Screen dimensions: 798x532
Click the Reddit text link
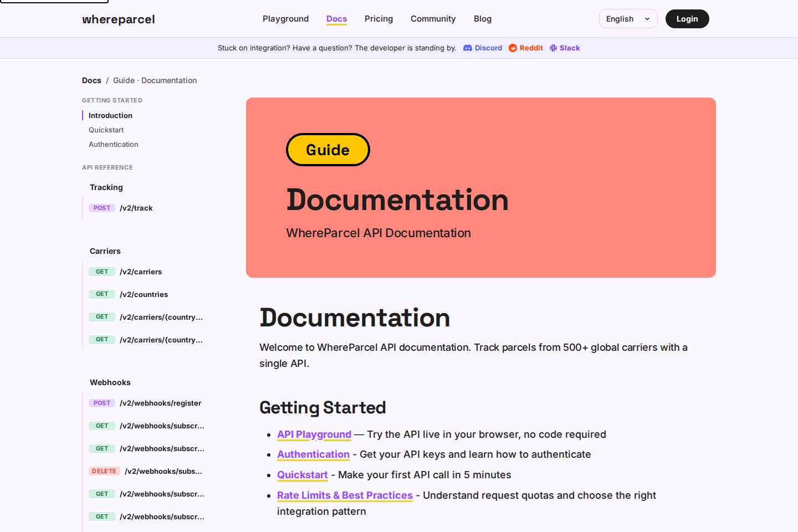point(531,48)
